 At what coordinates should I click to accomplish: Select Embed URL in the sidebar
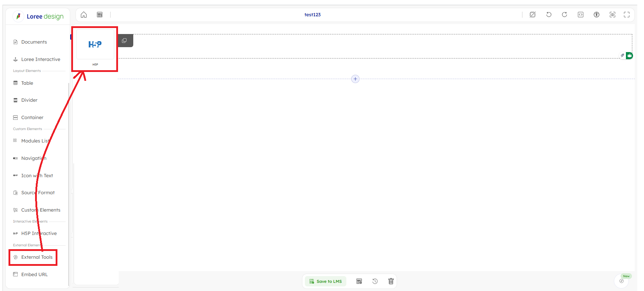(x=34, y=275)
